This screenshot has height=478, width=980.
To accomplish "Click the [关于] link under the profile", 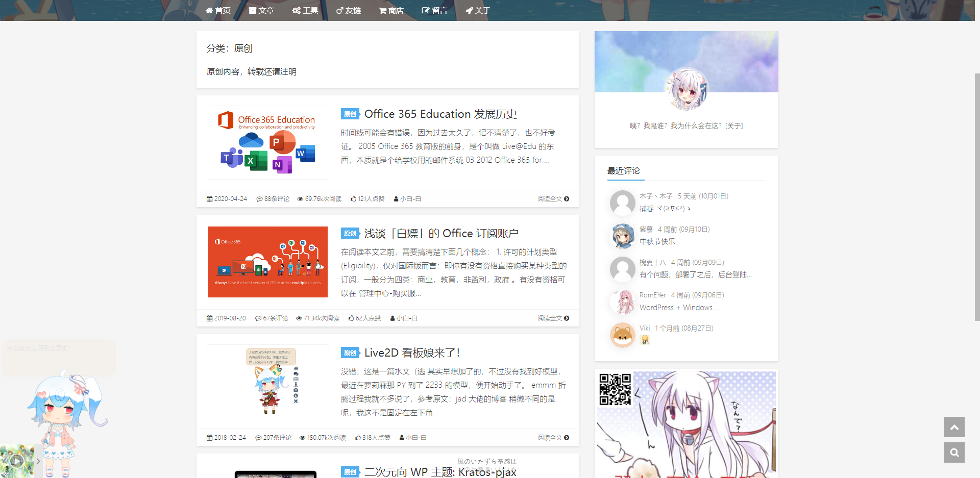I will [734, 126].
